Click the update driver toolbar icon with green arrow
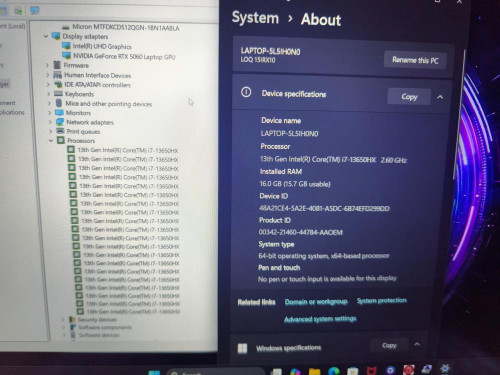 tap(18, 11)
